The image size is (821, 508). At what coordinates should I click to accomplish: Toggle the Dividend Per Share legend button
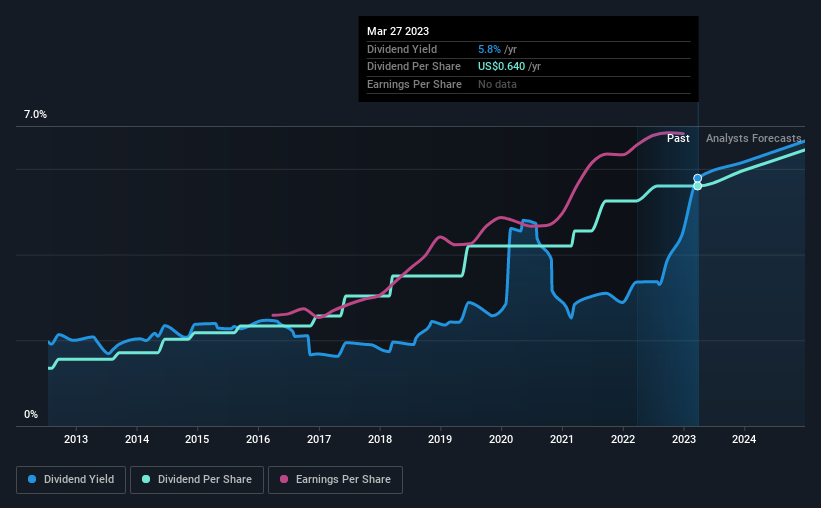click(x=197, y=480)
